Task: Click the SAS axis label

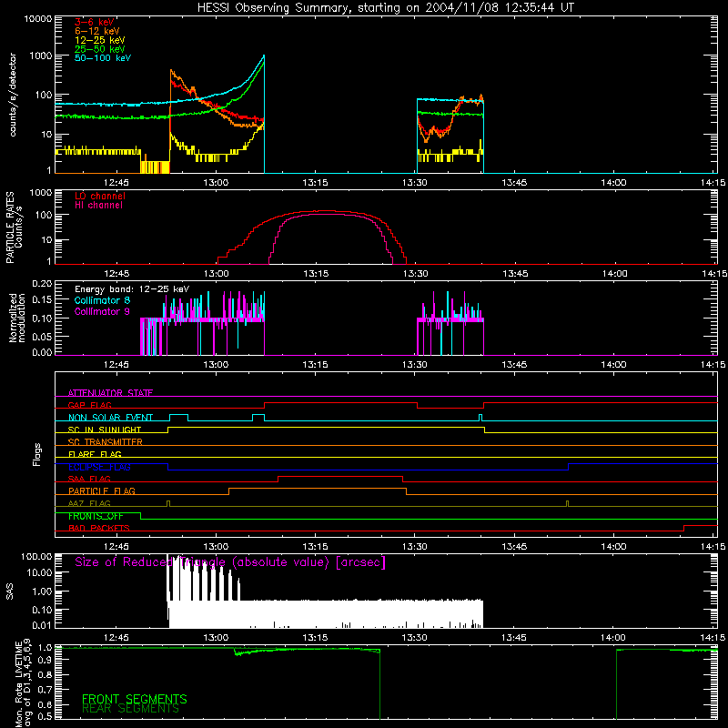Action: coord(10,591)
